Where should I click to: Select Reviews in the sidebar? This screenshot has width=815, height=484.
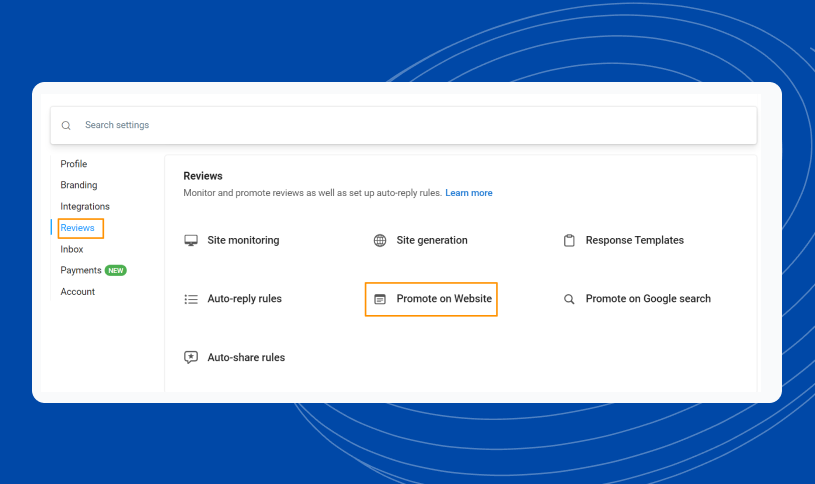pos(77,228)
